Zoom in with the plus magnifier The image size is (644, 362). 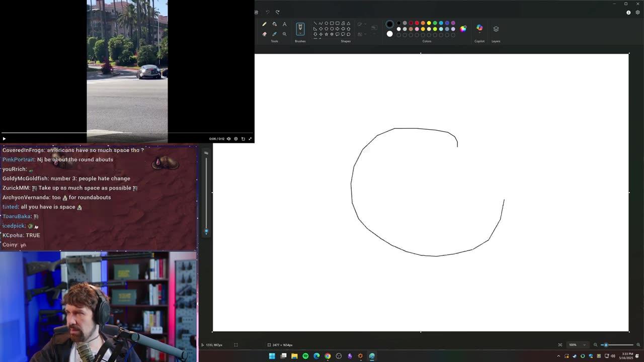pos(638,345)
